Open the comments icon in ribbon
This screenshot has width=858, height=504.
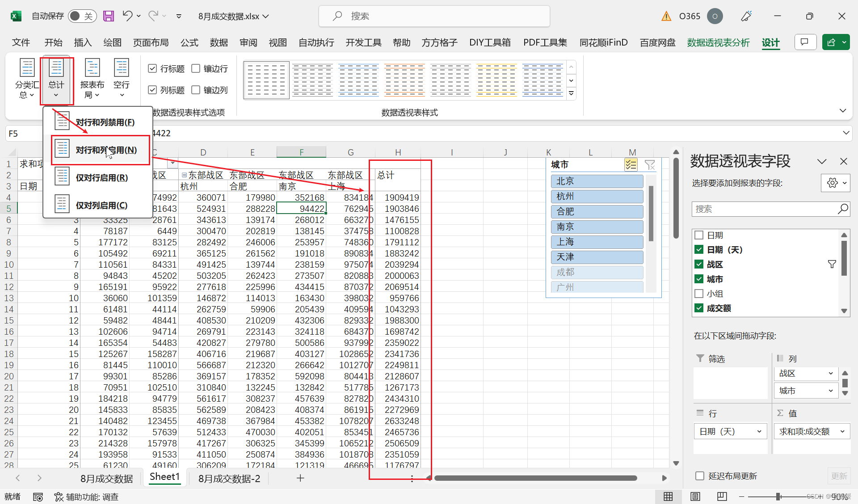[x=805, y=42]
